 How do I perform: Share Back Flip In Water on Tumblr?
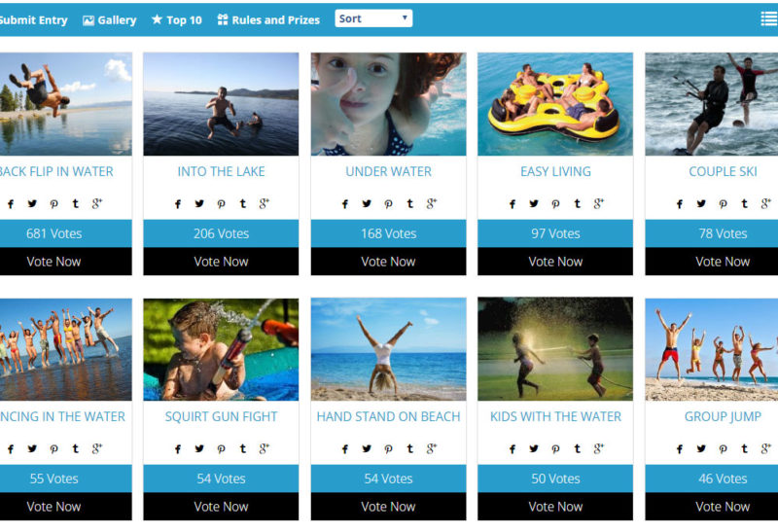coord(76,203)
